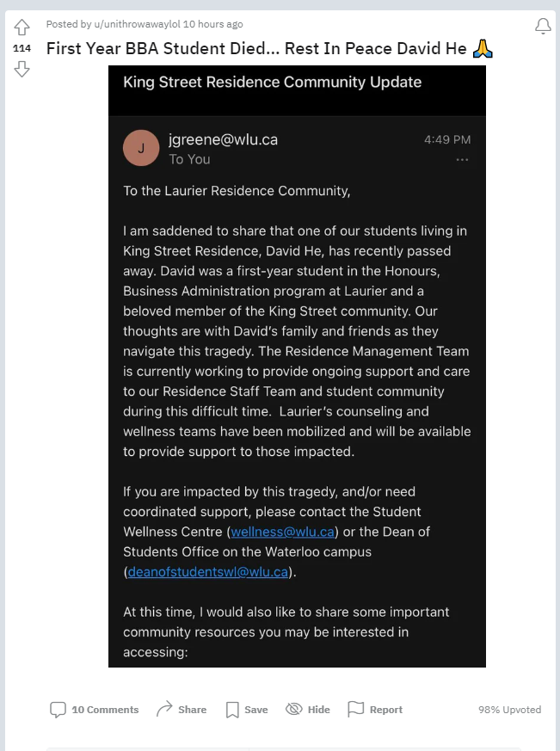Viewport: 560px width, 751px height.
Task: Click the King Street Residence Community Update header
Action: [x=273, y=82]
